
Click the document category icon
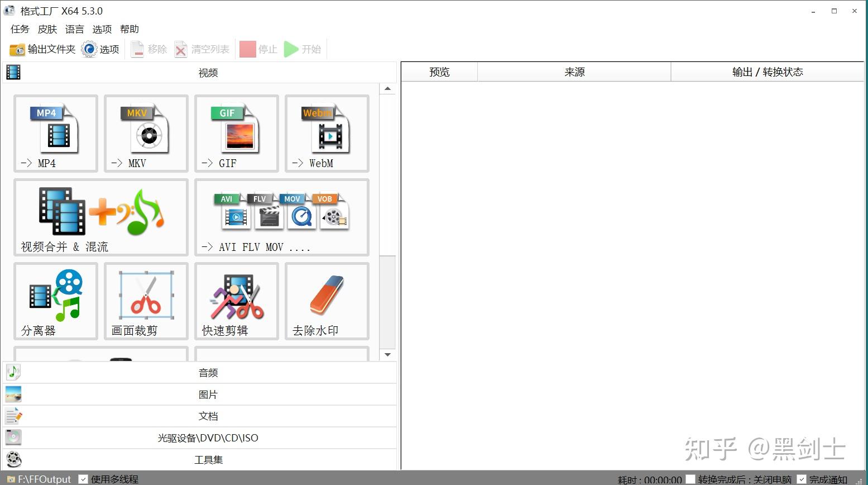tap(13, 416)
